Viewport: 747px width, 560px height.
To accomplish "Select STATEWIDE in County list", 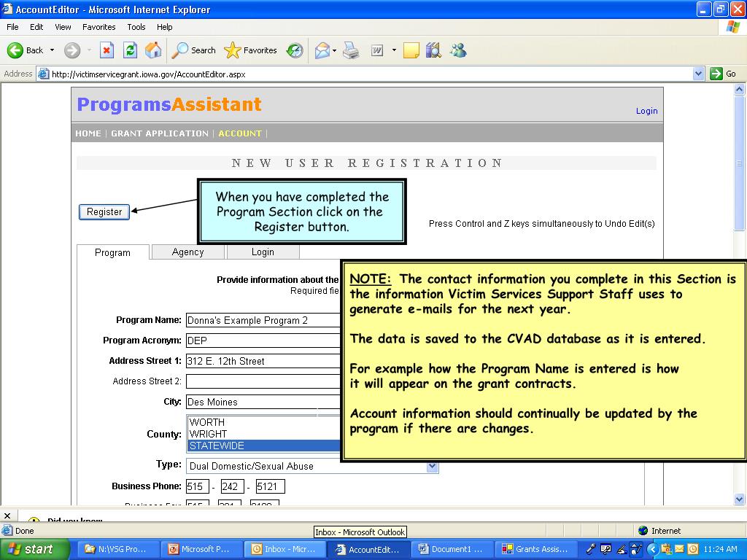I will point(264,446).
